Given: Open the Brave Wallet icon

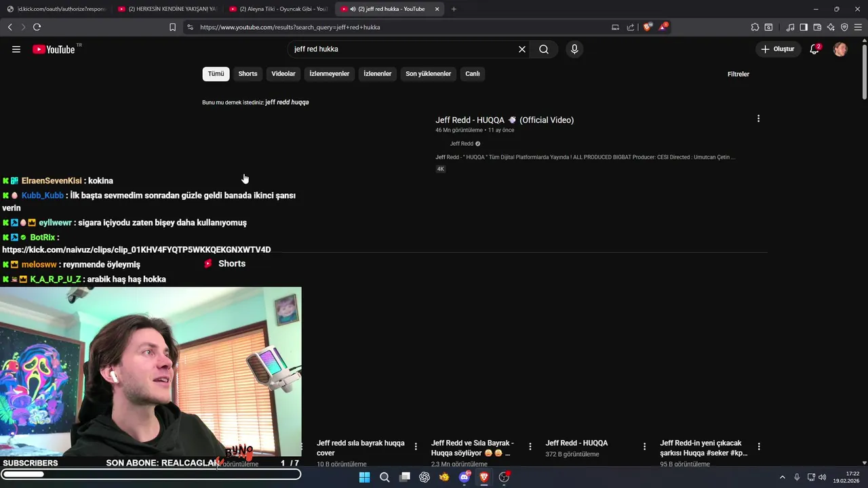Looking at the screenshot, I should point(817,27).
